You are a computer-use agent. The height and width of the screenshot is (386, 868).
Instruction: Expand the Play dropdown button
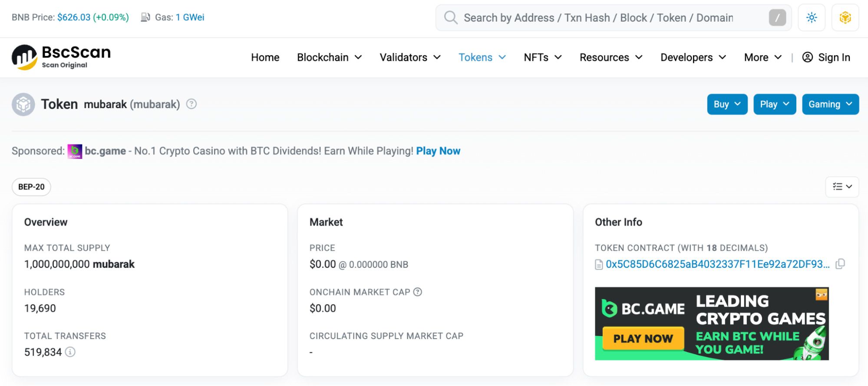tap(774, 104)
